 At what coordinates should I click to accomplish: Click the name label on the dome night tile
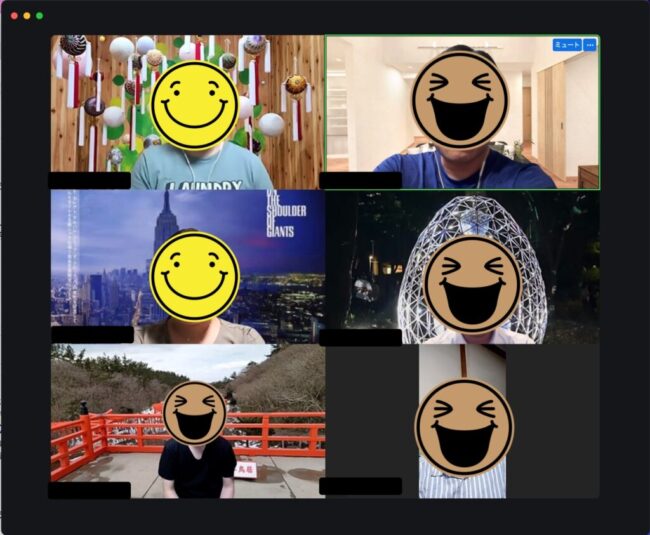[x=361, y=338]
